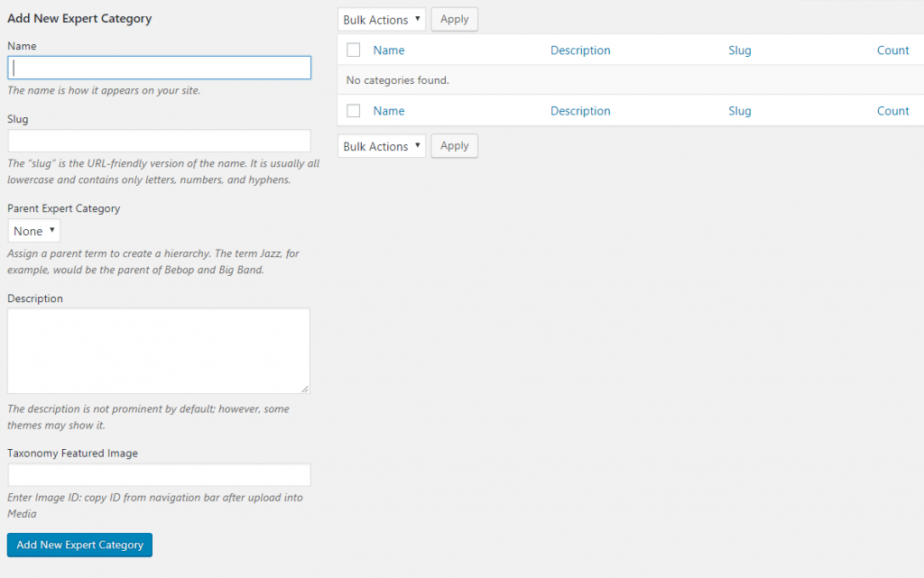Focus the Slug input field
The height and width of the screenshot is (578, 924).
[159, 141]
